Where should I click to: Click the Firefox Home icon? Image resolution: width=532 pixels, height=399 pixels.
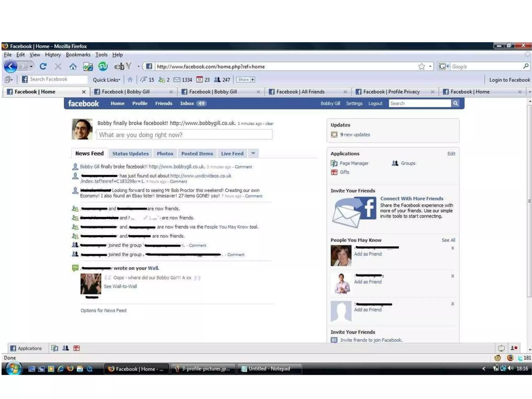[73, 67]
